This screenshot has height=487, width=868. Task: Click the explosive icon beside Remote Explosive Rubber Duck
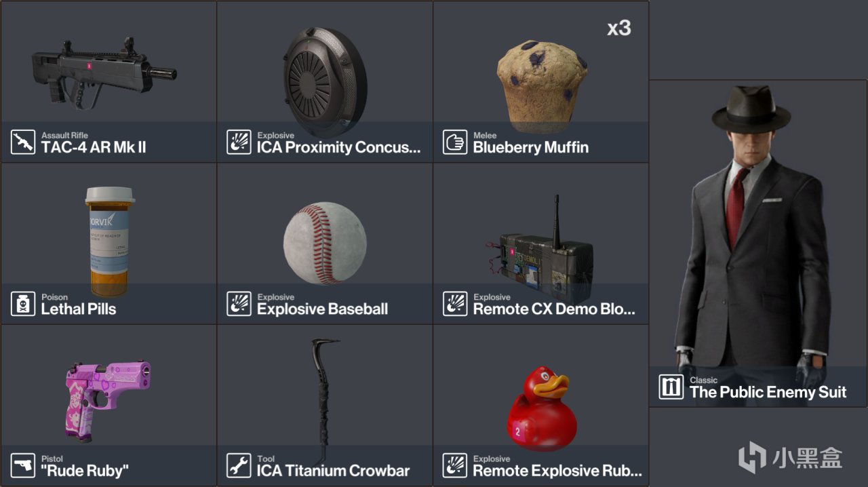pos(455,465)
